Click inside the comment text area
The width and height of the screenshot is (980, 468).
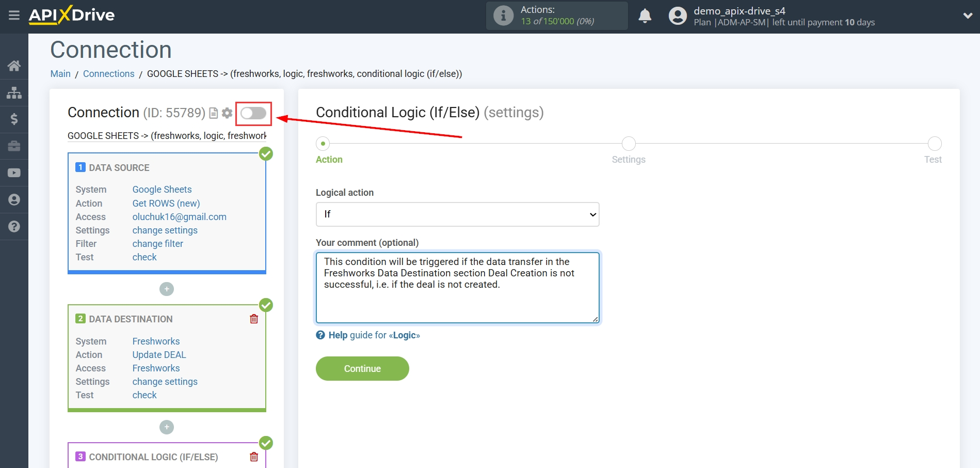(457, 288)
